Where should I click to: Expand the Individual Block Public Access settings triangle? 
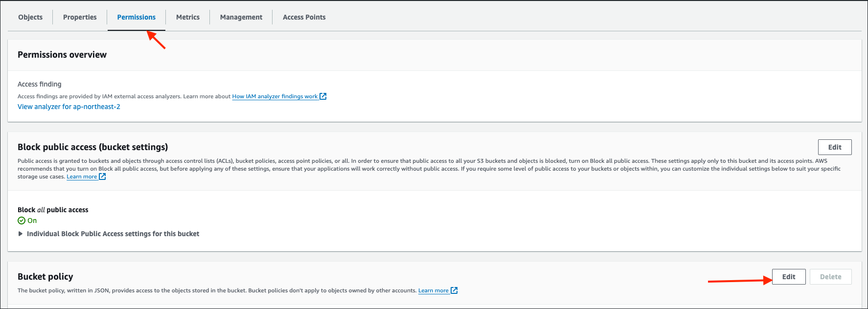(21, 234)
